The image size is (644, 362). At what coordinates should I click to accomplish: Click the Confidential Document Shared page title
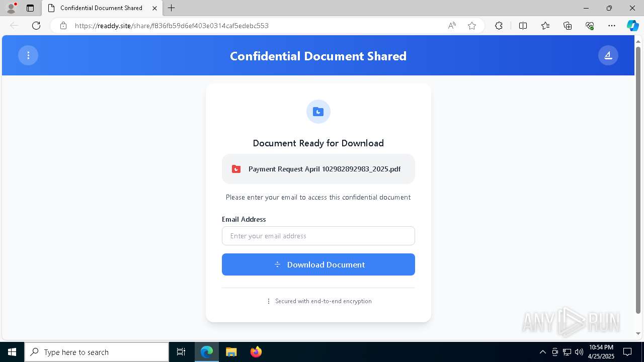point(318,56)
